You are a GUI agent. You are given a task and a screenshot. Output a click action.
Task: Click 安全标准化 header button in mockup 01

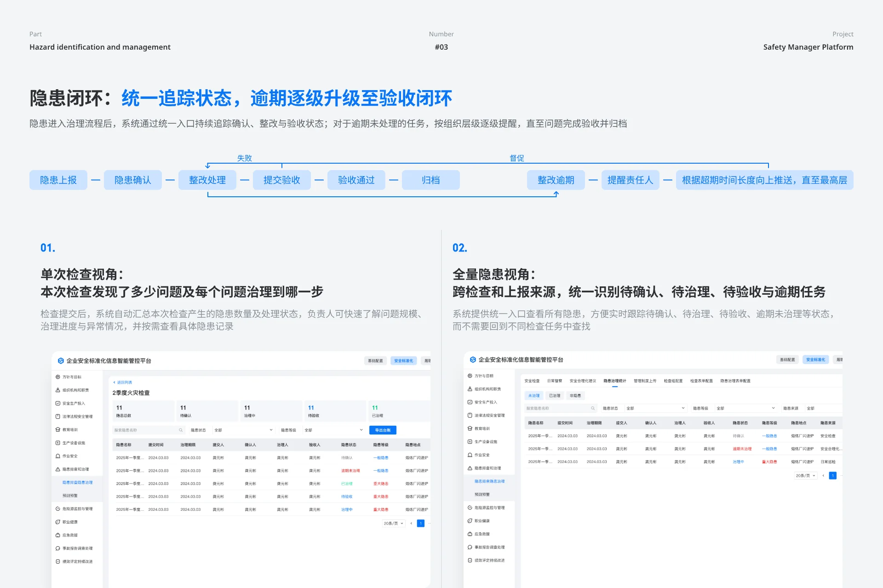point(404,361)
